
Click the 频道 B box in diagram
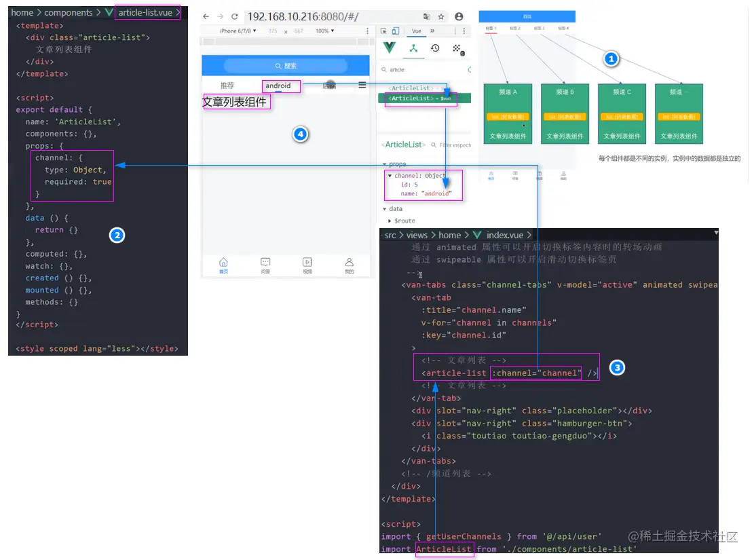coord(565,114)
